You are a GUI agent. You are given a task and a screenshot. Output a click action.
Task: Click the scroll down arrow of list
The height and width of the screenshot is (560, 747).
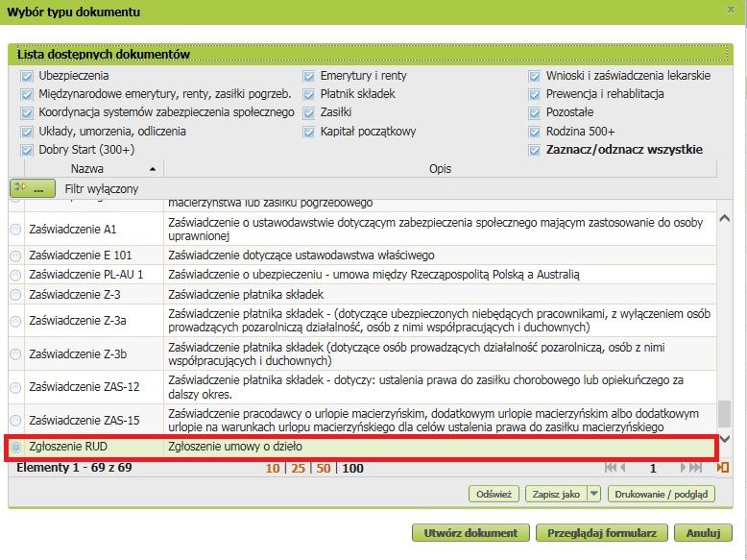pyautogui.click(x=725, y=439)
